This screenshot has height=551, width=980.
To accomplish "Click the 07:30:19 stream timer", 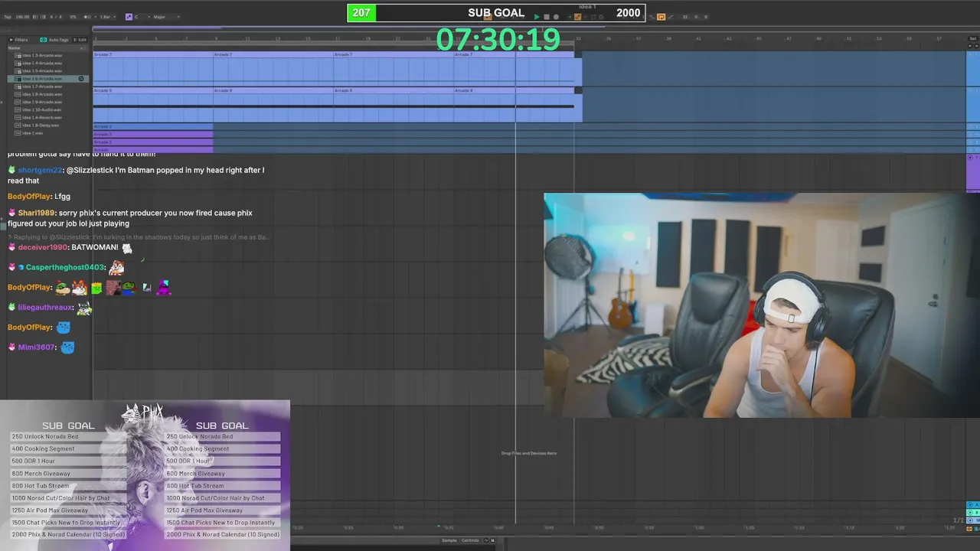I will pos(498,40).
